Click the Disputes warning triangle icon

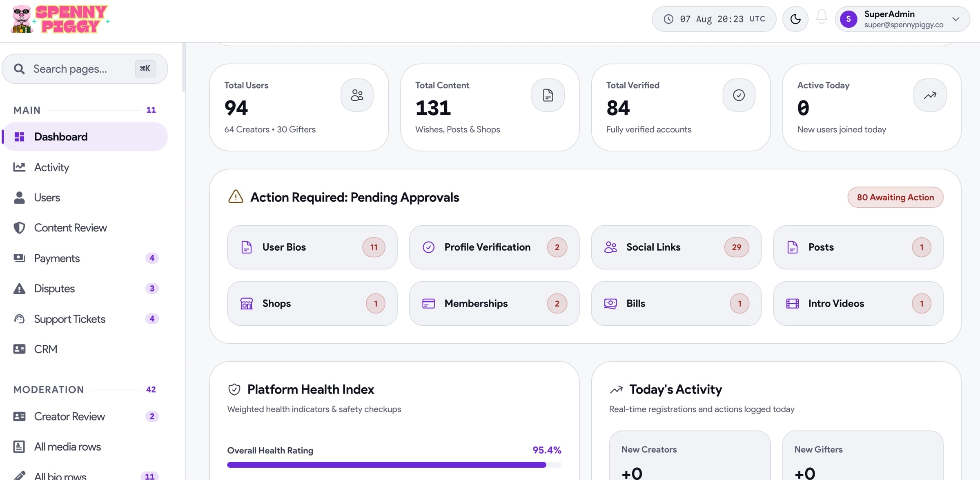19,289
